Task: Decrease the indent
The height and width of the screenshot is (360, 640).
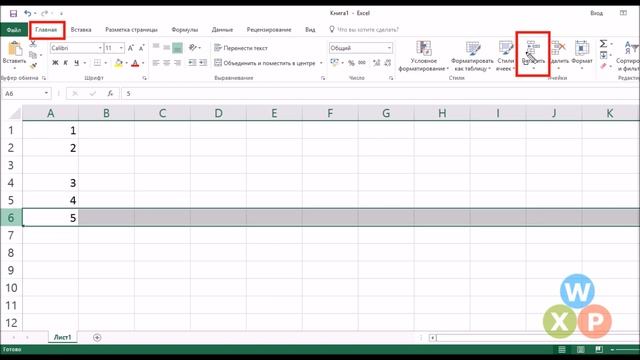Action: tap(192, 63)
